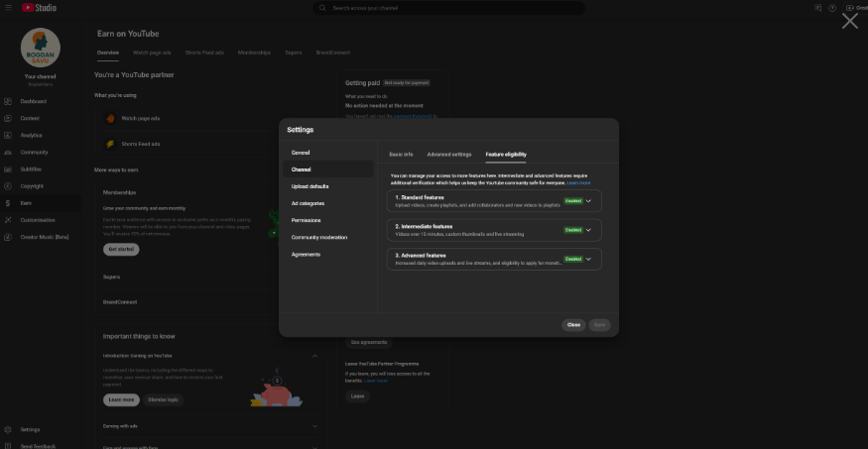Expand the Earning with ads topic
The height and width of the screenshot is (449, 868).
tap(315, 426)
